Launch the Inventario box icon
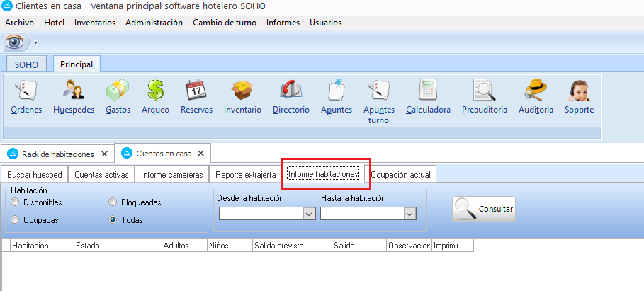This screenshot has height=298, width=644. [242, 91]
